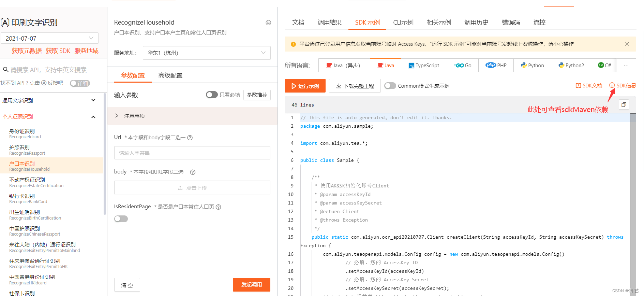This screenshot has height=296, width=644.
Task: Open the 服务地址 华东1 dropdown
Action: pyautogui.click(x=207, y=53)
